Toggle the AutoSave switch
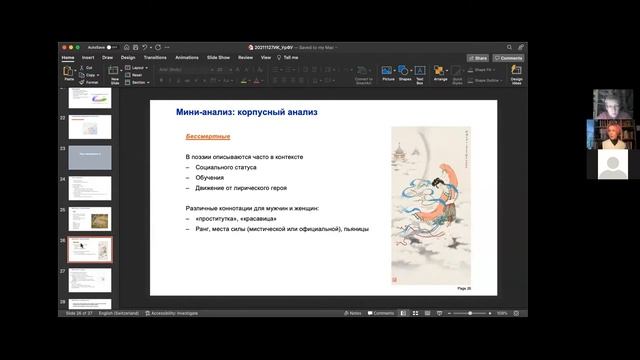Image resolution: width=640 pixels, height=360 pixels. (111, 47)
